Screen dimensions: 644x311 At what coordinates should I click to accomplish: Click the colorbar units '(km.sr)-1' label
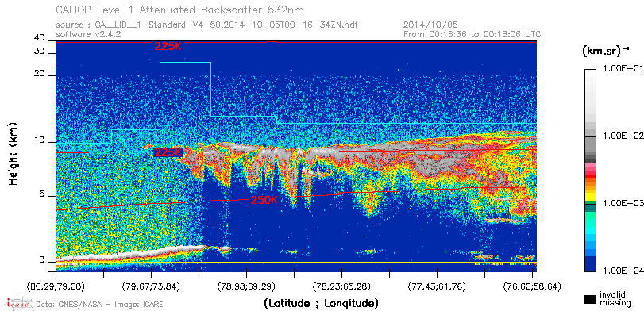tap(606, 51)
